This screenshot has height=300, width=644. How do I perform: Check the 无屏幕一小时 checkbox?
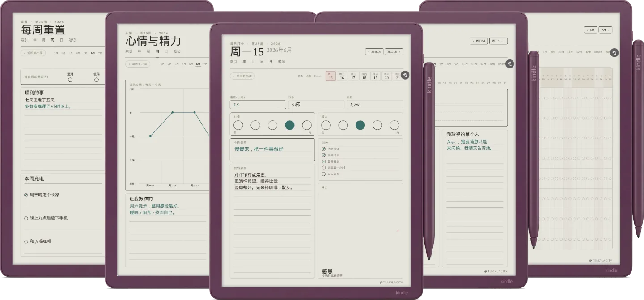[x=324, y=168]
